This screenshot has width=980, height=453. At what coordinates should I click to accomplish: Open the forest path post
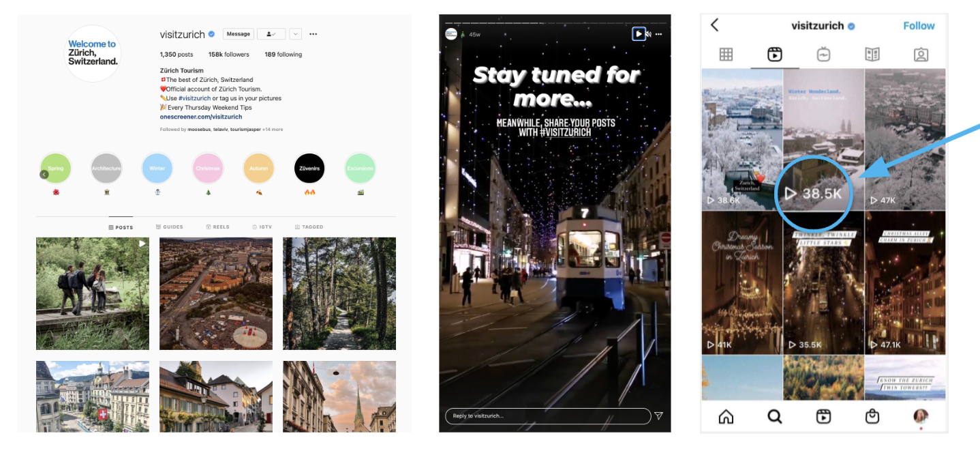339,293
